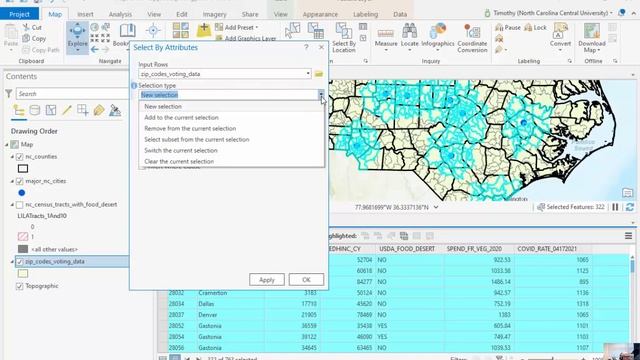The width and height of the screenshot is (640, 360).
Task: Toggle zip_codes_voting_data layer checkbox
Action: click(x=20, y=262)
